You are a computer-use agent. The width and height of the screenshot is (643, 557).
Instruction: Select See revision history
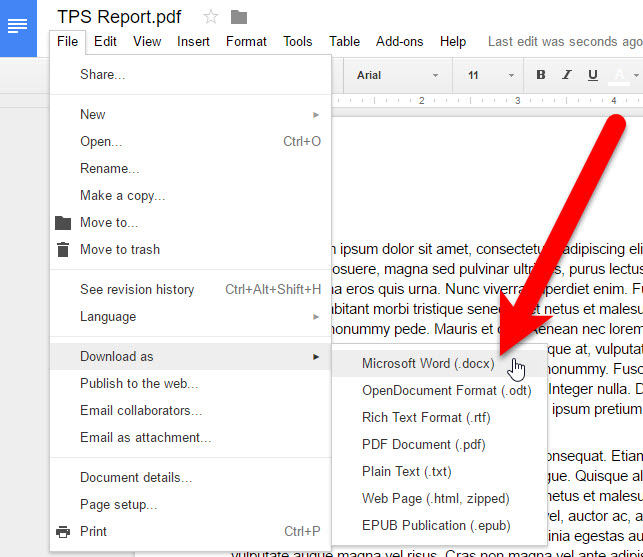(190, 290)
